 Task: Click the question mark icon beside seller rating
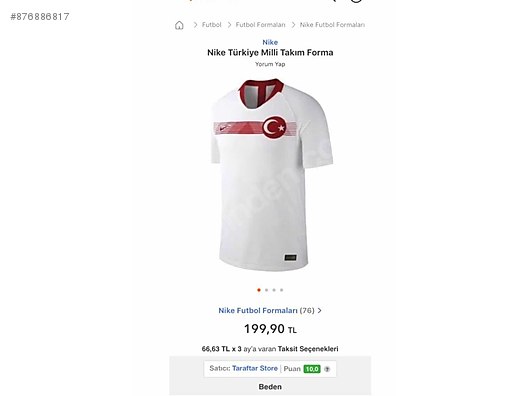(327, 369)
